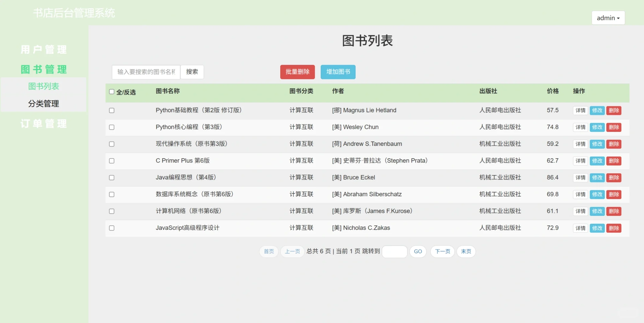
Task: Check the checkbox for Python基础教程
Action: [111, 110]
